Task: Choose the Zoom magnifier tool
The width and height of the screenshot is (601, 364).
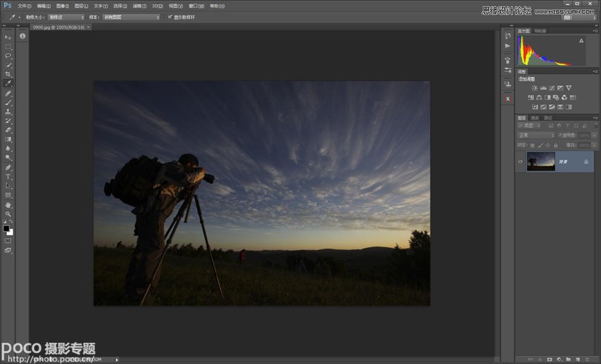Action: [x=8, y=214]
